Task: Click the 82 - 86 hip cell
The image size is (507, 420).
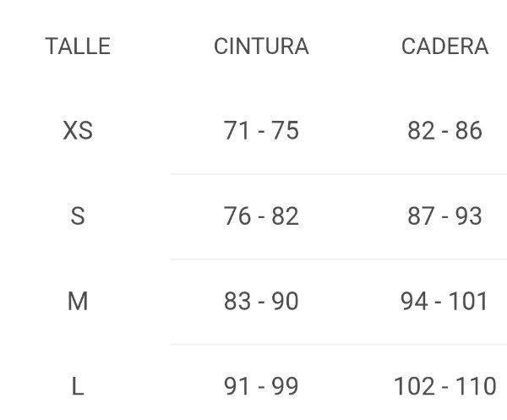Action: click(444, 131)
